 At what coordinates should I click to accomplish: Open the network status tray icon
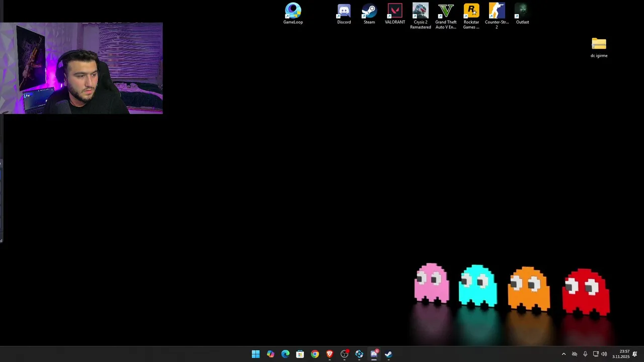596,354
